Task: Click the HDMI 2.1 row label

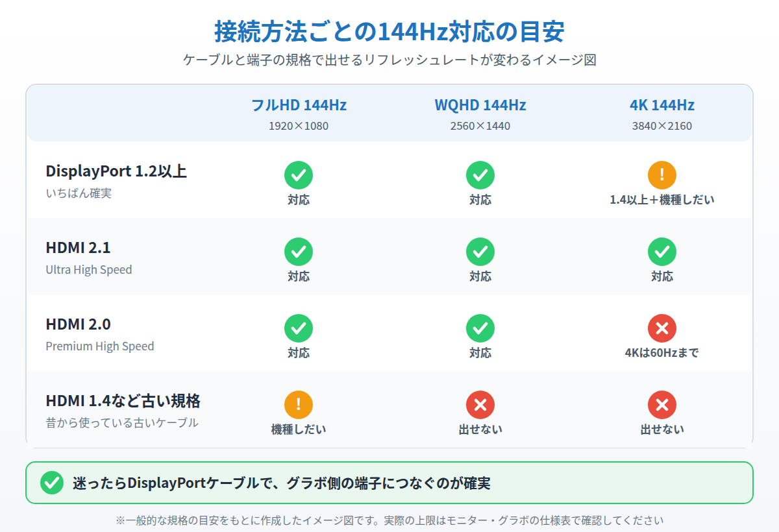Action: [78, 248]
